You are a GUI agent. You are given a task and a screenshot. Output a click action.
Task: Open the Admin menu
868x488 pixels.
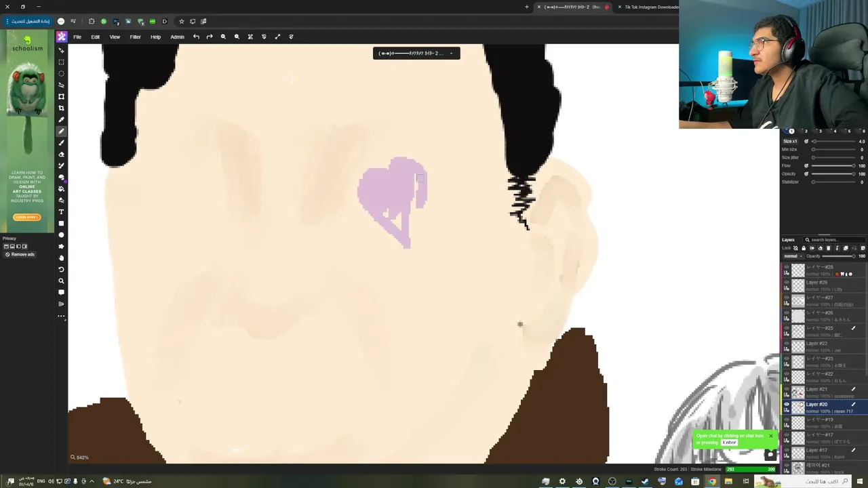tap(177, 37)
